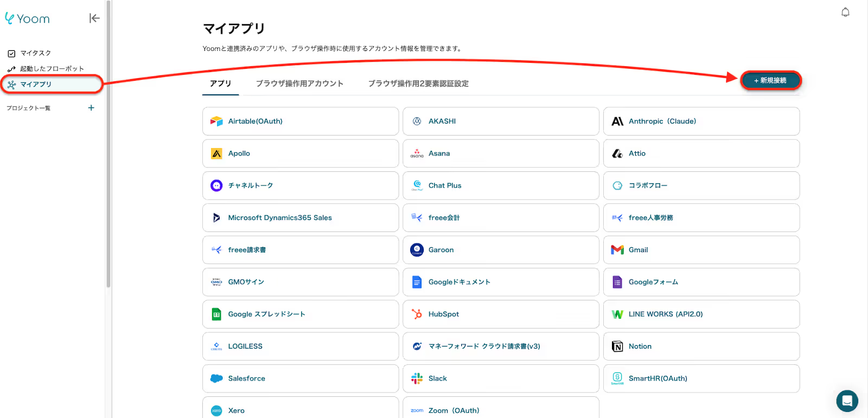Go to 起動したフローボット in sidebar
868x418 pixels.
tap(52, 69)
